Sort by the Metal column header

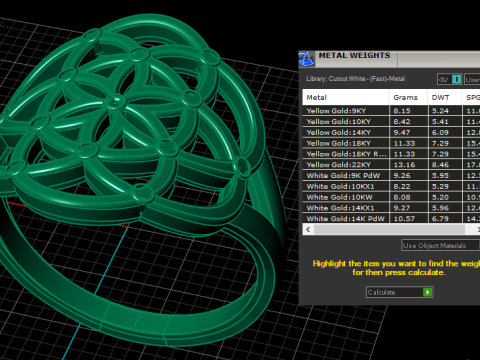346,97
